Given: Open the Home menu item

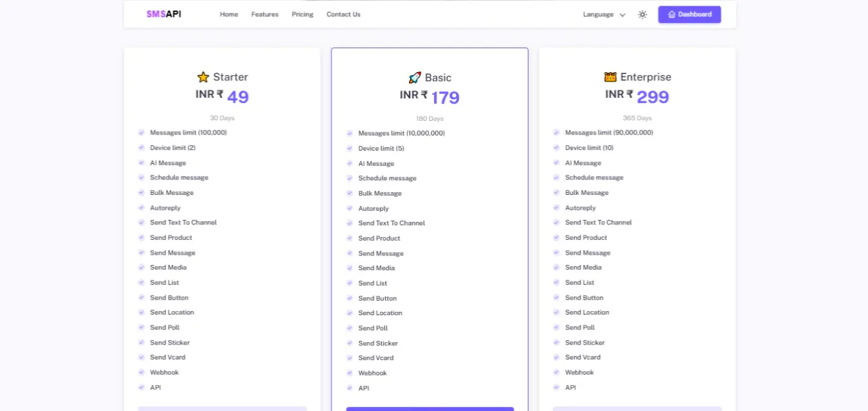Looking at the screenshot, I should coord(229,14).
